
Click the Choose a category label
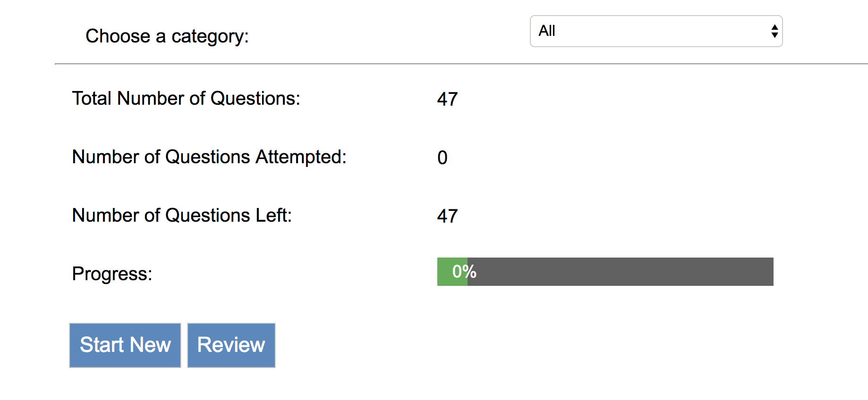(x=167, y=36)
